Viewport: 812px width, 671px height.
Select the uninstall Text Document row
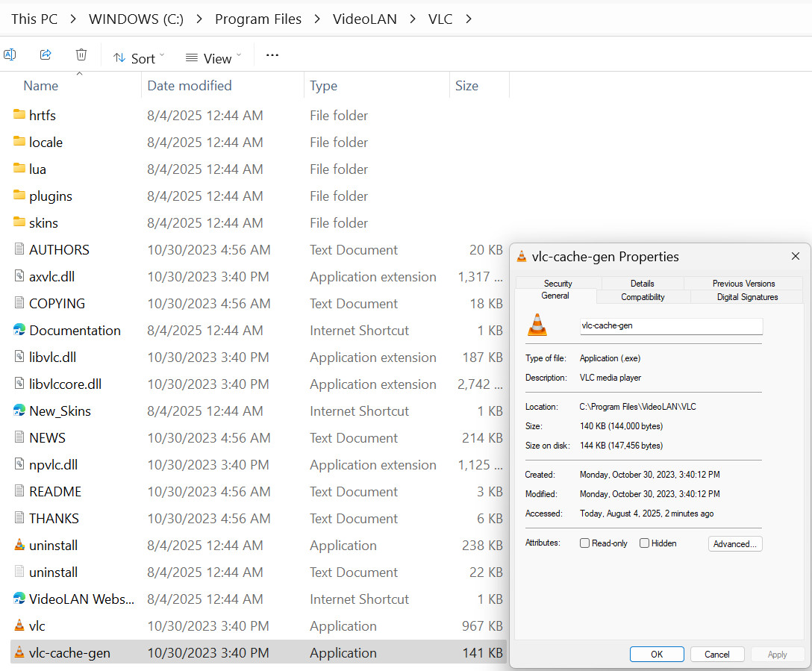click(257, 572)
